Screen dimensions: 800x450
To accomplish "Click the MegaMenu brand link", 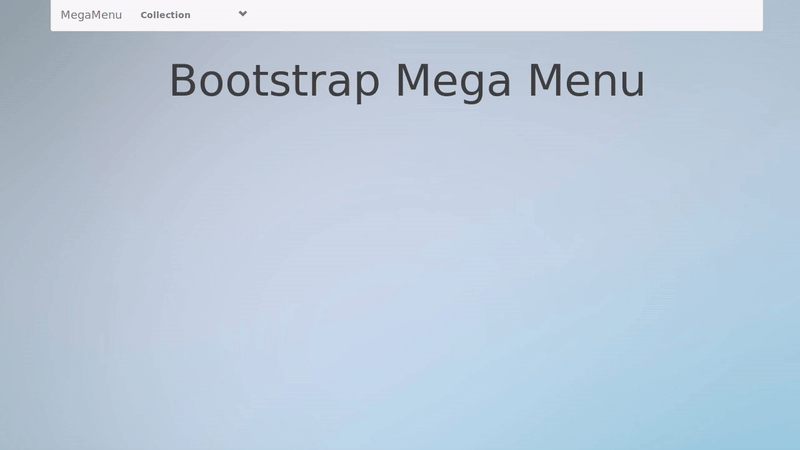I will pos(91,15).
